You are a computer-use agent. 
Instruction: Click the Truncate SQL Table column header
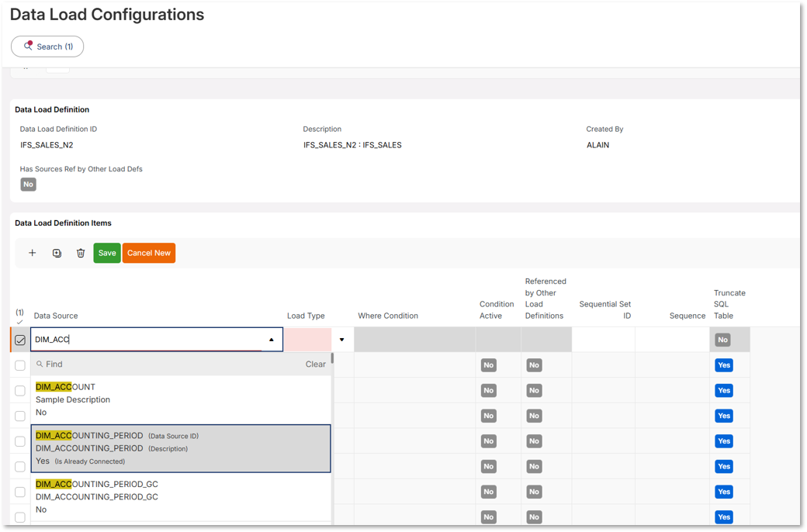pos(729,304)
